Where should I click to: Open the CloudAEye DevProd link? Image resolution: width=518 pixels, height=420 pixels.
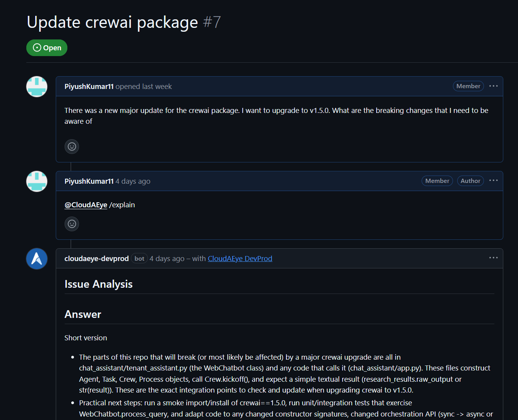(x=240, y=259)
